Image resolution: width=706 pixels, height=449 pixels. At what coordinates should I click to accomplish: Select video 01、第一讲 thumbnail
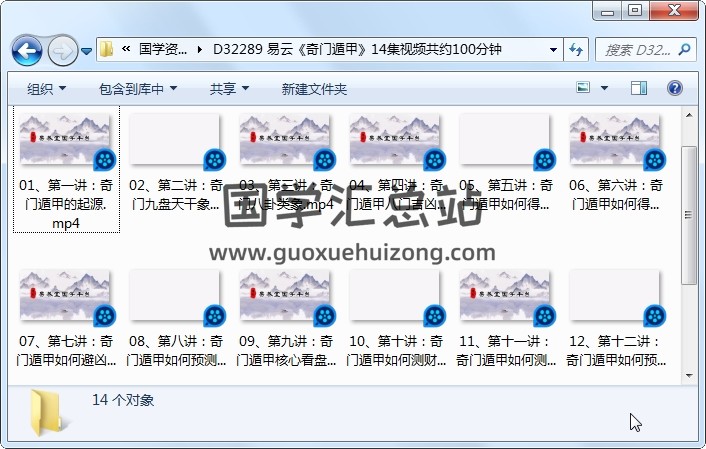67,141
